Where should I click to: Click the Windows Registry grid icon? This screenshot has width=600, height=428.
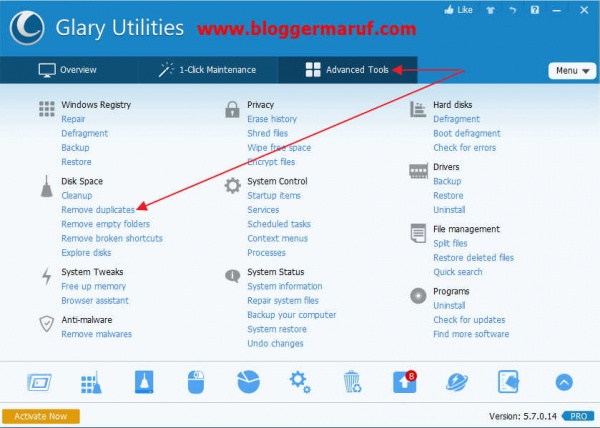(x=47, y=109)
